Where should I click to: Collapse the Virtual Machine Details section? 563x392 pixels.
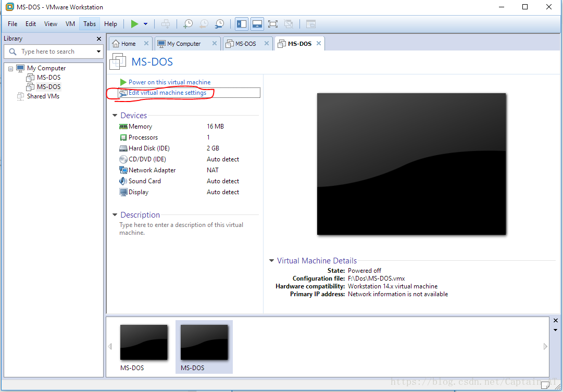[x=271, y=261]
